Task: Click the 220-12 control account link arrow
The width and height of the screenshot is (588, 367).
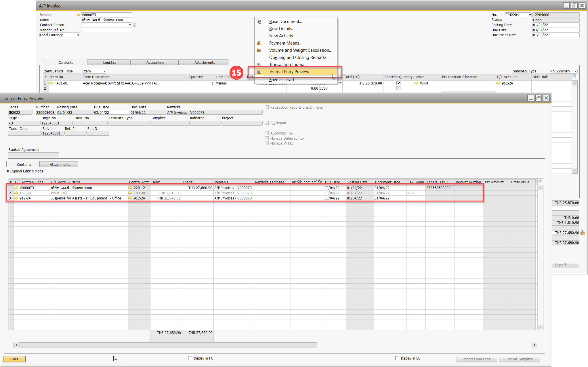Action: (130, 188)
